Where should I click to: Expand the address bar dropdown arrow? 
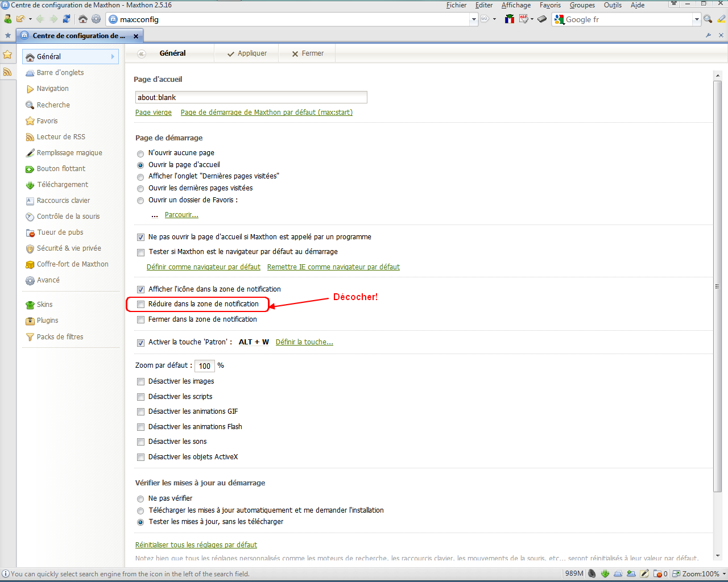473,19
